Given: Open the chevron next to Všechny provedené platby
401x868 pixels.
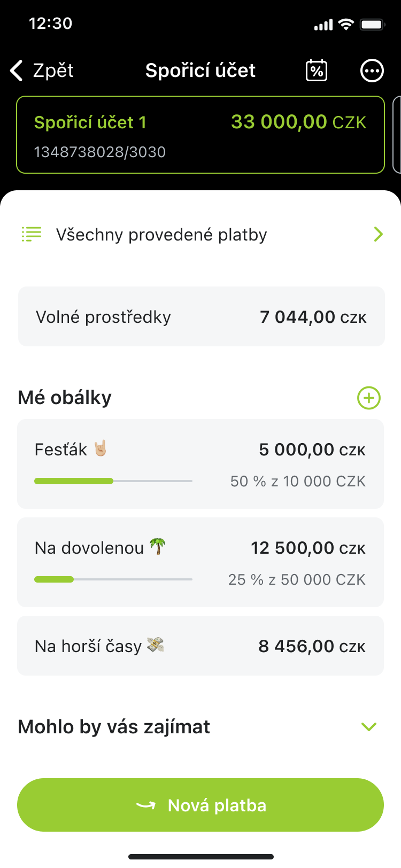Looking at the screenshot, I should pos(379,234).
